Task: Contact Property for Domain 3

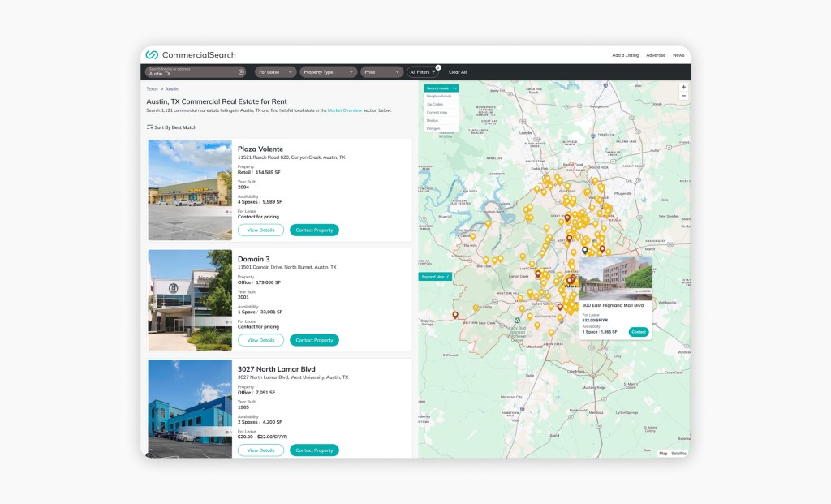Action: 314,340
